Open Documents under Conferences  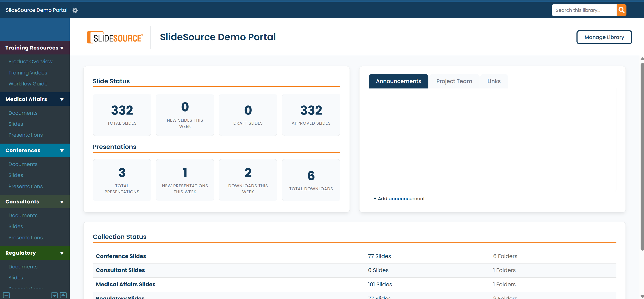click(x=23, y=164)
